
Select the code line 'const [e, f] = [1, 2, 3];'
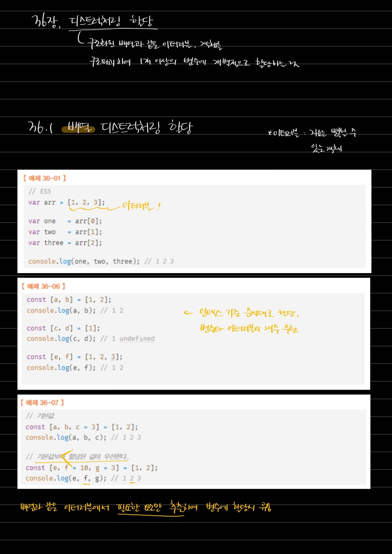(x=74, y=357)
